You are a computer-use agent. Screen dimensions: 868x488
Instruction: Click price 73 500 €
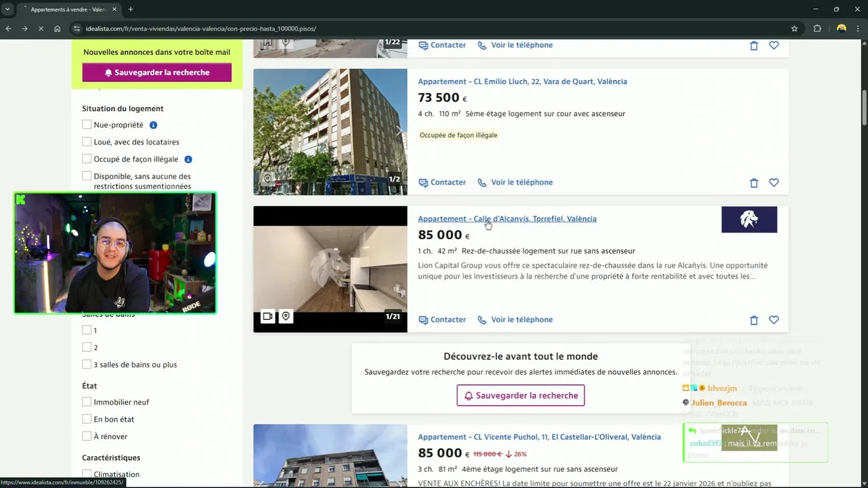point(442,98)
